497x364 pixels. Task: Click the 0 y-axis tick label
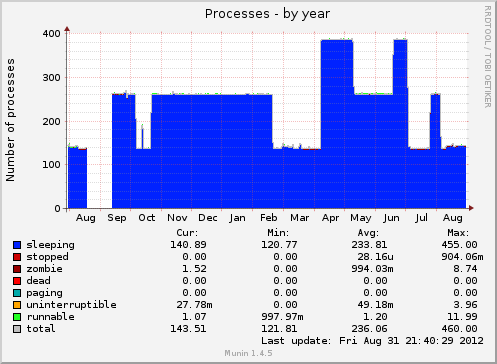click(58, 209)
